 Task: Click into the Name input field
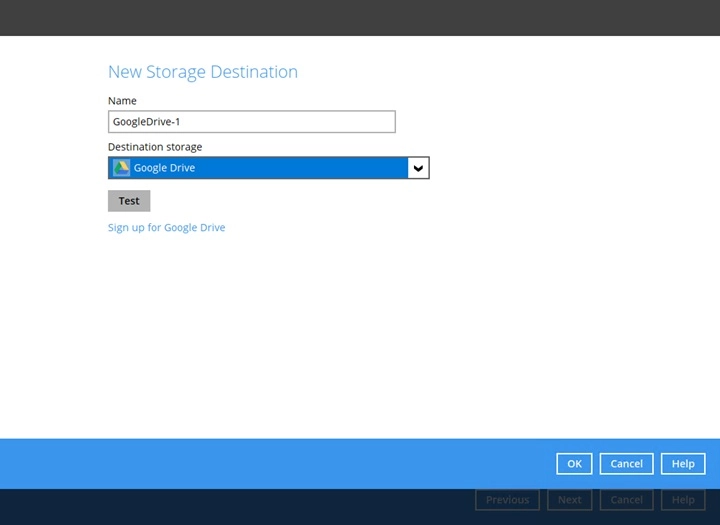tap(251, 122)
